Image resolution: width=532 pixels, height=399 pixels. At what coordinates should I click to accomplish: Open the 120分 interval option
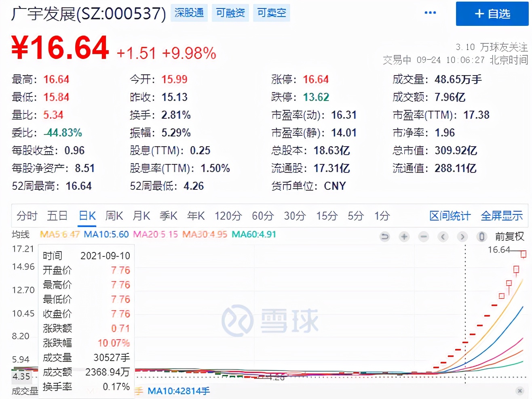(x=228, y=216)
